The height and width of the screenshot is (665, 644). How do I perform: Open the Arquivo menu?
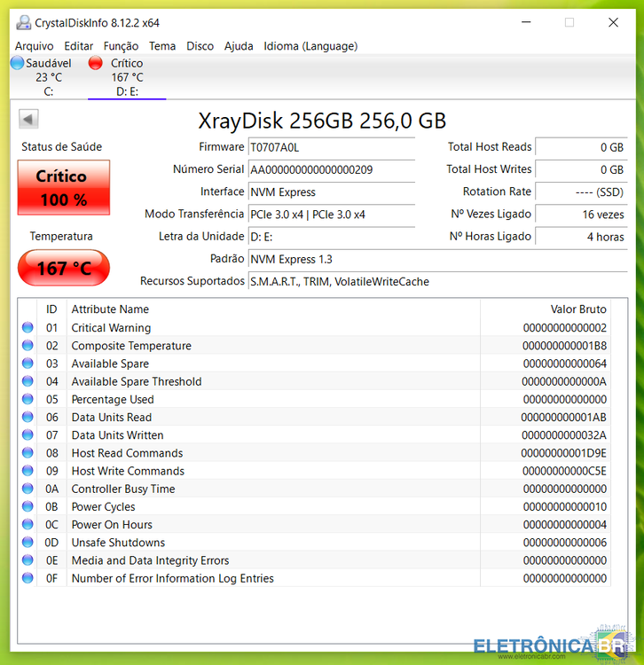point(34,46)
